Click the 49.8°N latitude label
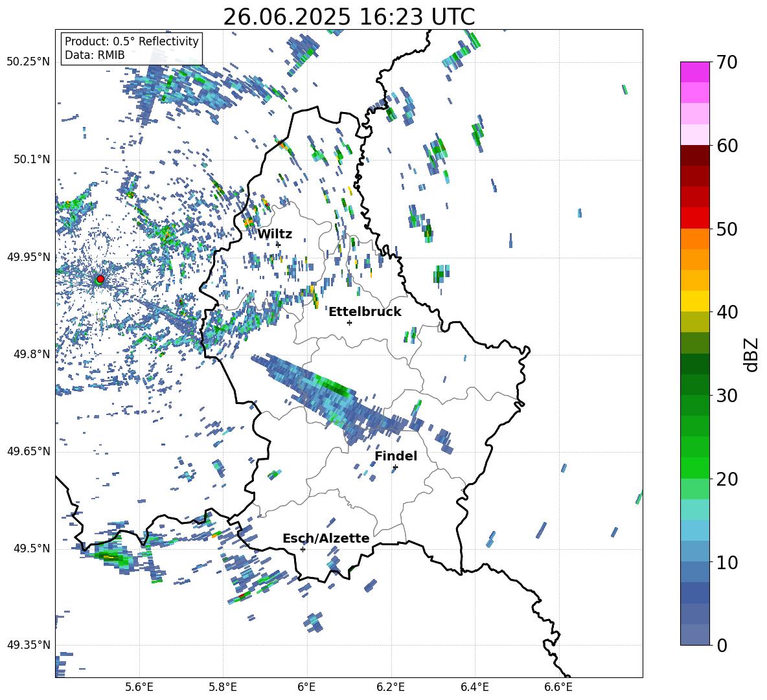This screenshot has height=700, width=767. coord(32,354)
